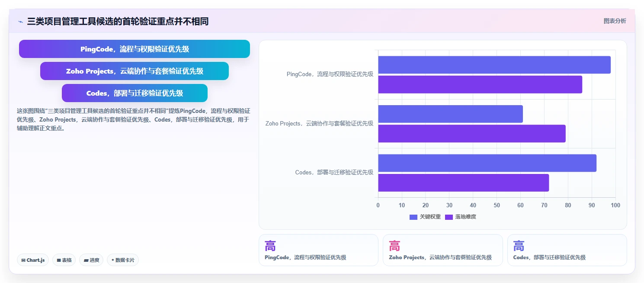Click Codes' 关键权重 bar in chart
Screen dimensions: 644x283
point(487,163)
